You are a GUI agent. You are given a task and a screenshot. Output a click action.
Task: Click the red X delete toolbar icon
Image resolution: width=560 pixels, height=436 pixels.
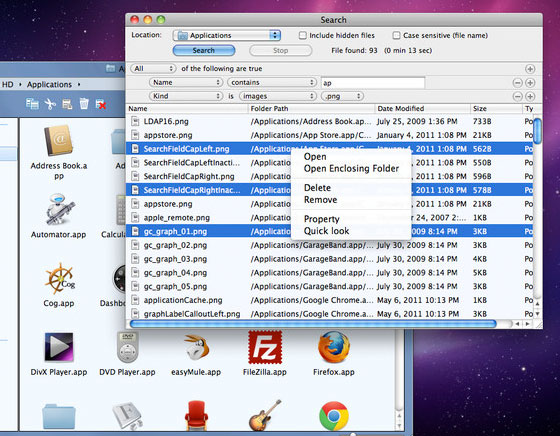pyautogui.click(x=101, y=104)
